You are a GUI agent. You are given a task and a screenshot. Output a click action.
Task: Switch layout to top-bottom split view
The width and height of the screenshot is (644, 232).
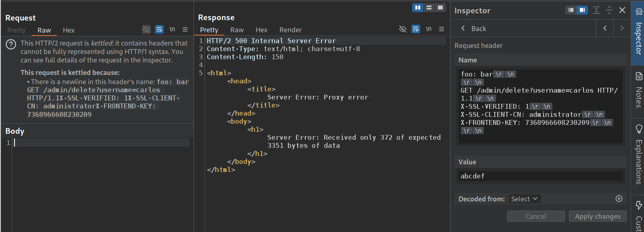[429, 8]
